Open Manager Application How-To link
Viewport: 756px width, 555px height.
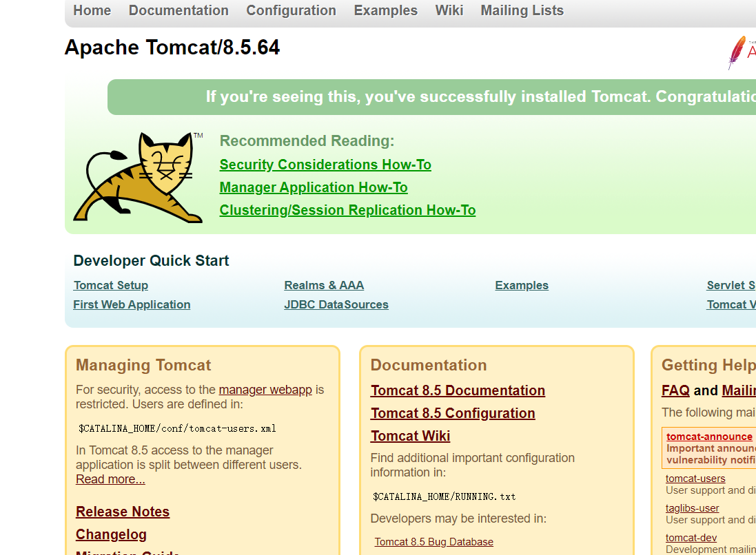[314, 187]
